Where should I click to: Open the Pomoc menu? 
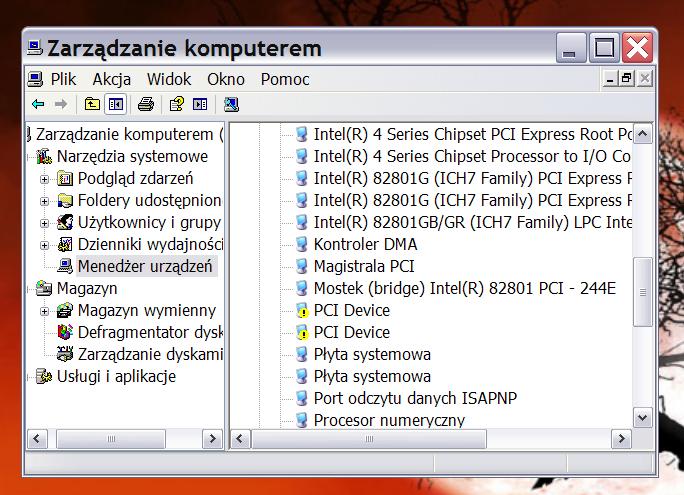click(285, 79)
